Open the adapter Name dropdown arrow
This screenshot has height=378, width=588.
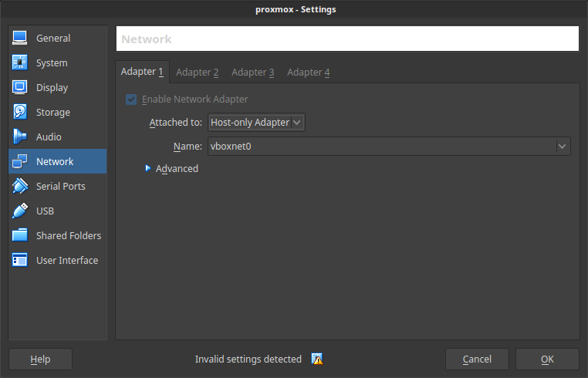[562, 147]
